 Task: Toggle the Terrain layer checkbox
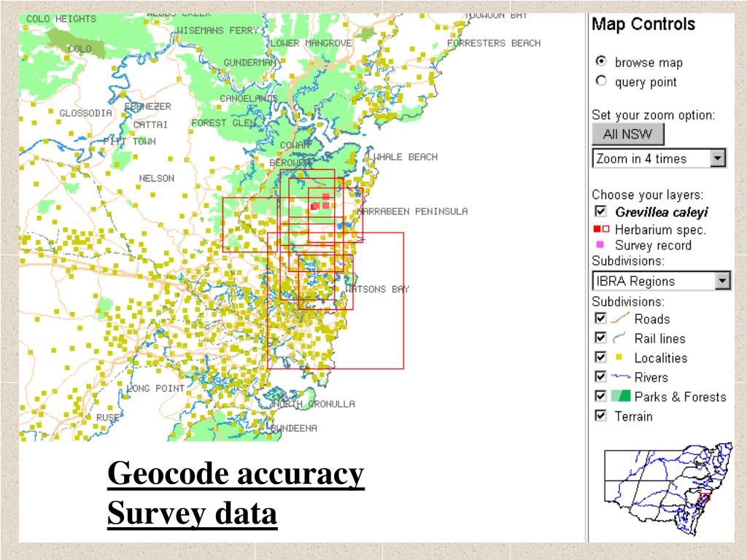tap(601, 416)
